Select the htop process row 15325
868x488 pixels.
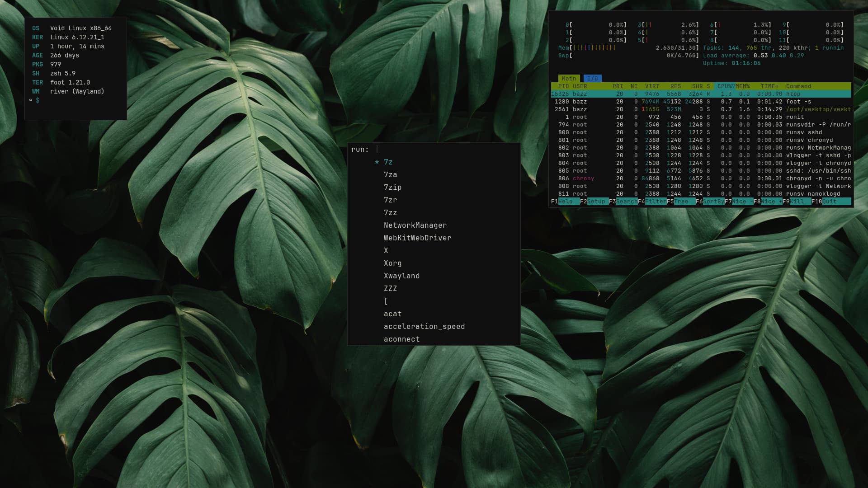tap(701, 94)
